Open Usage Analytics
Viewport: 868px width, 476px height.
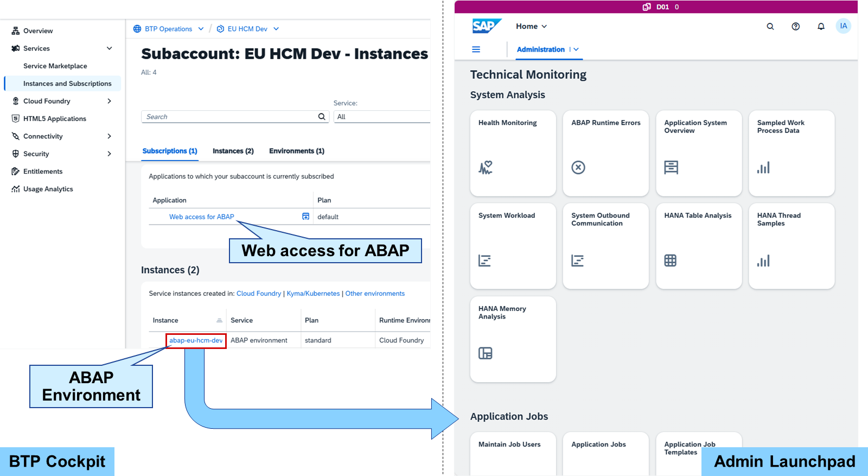48,189
